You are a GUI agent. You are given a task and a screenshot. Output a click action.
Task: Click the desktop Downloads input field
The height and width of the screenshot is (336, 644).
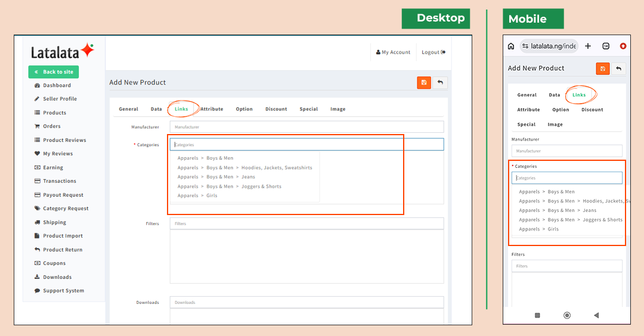pos(307,303)
